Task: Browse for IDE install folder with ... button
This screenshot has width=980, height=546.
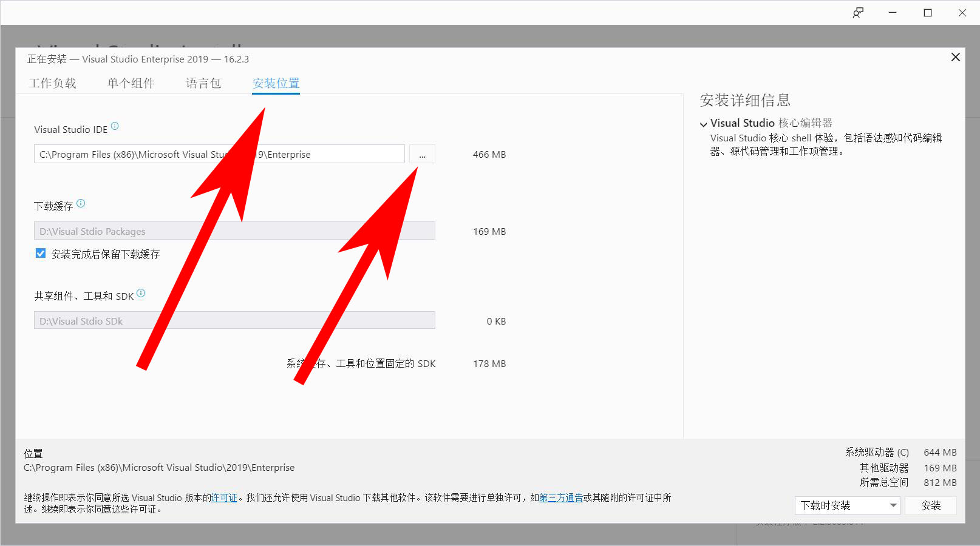Action: (422, 154)
